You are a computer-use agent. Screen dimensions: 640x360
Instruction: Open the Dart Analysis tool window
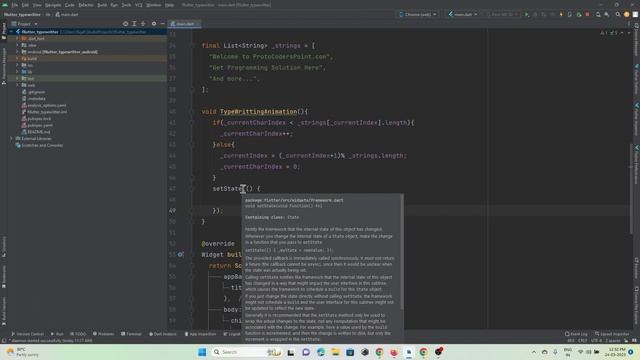point(163,334)
